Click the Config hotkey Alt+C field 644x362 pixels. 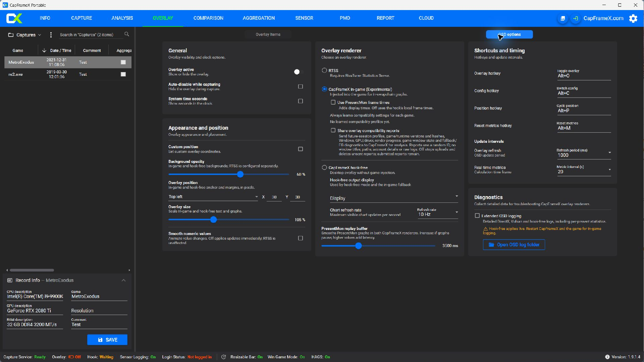[584, 92]
